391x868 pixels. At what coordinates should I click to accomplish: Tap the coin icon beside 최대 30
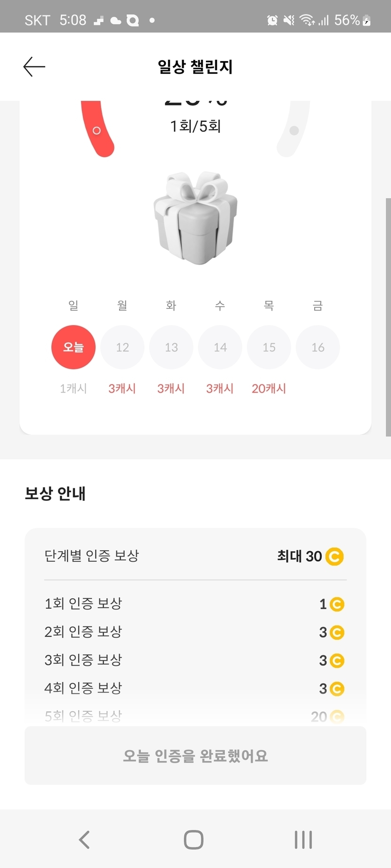pos(334,556)
